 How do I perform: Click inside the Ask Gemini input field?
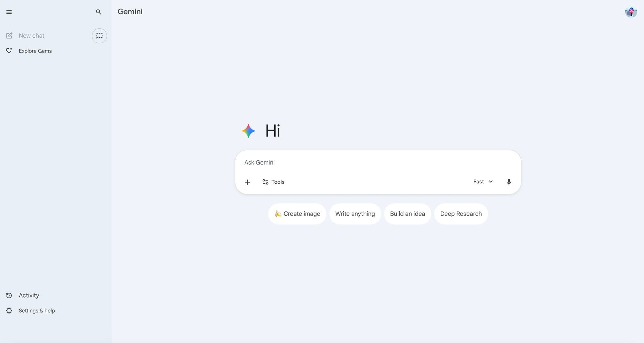(x=354, y=162)
